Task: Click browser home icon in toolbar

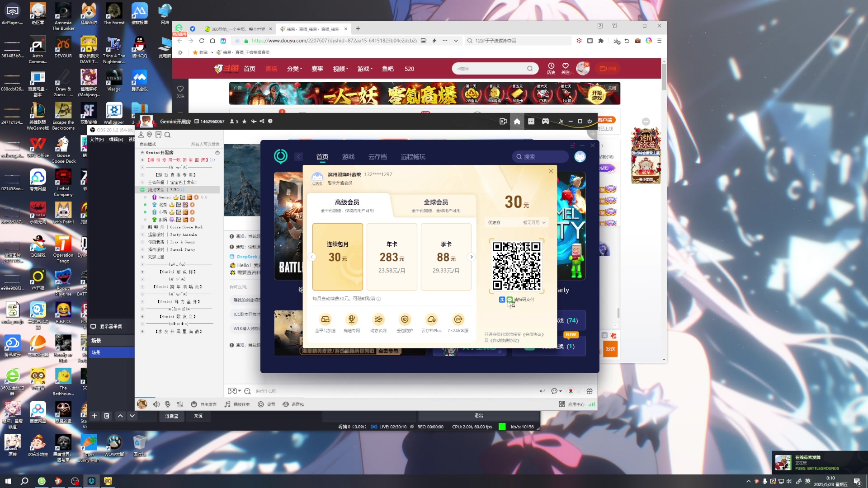Action: [212, 41]
